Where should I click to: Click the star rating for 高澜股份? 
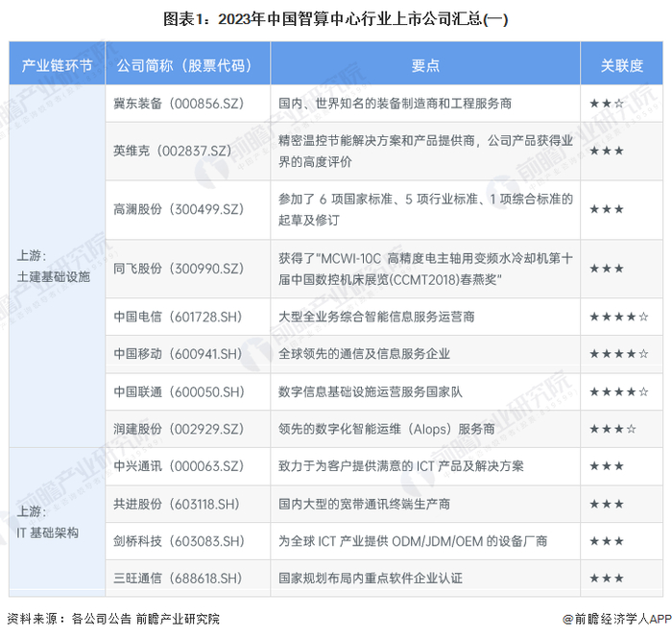[607, 209]
